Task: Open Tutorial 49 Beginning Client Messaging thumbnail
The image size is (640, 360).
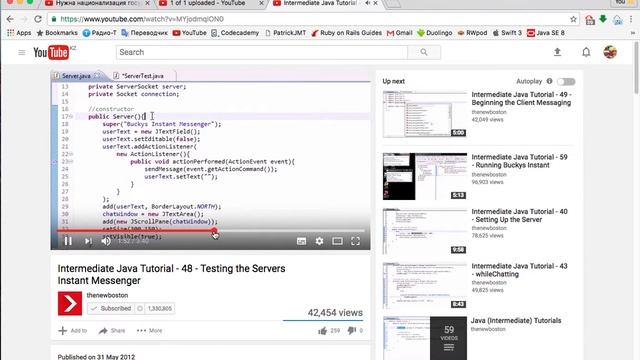Action: coord(424,114)
